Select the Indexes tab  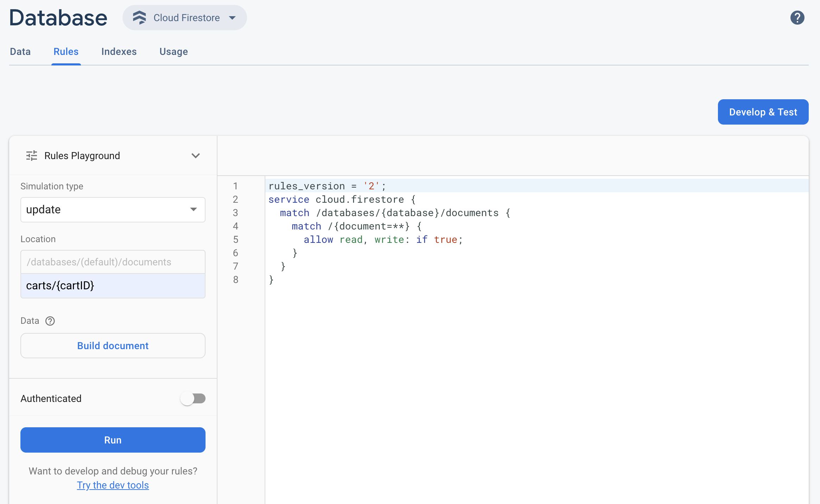[119, 51]
